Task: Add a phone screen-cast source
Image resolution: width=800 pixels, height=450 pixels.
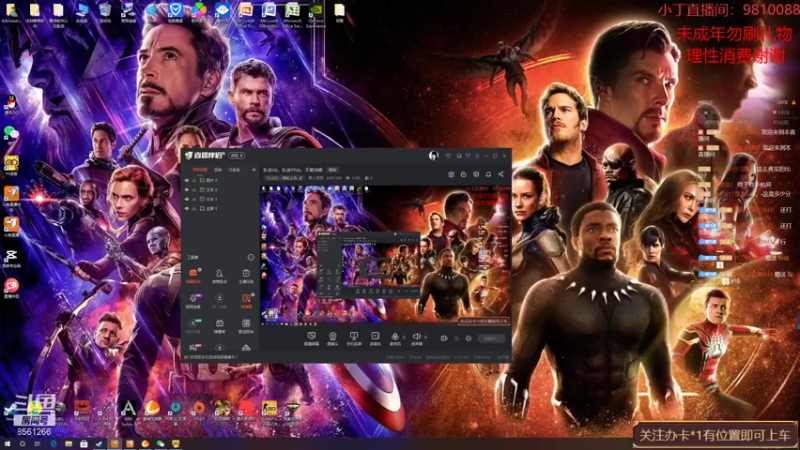Action: coord(354,338)
